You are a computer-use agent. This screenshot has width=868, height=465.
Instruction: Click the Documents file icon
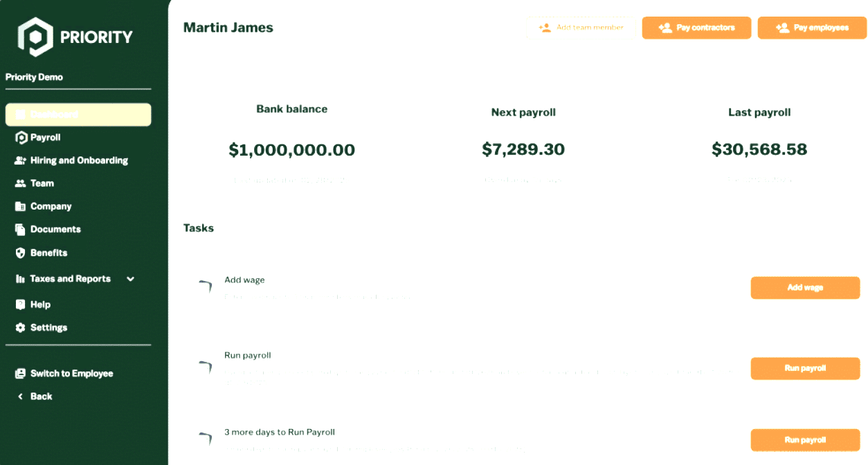[x=21, y=229]
